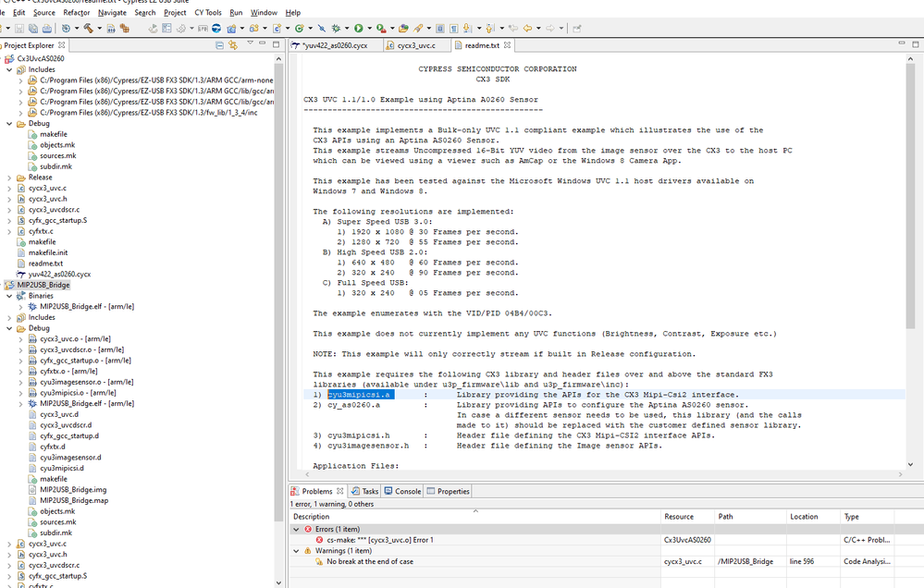Image resolution: width=924 pixels, height=588 pixels.
Task: Click the green circular C new class icon
Action: coord(300,29)
